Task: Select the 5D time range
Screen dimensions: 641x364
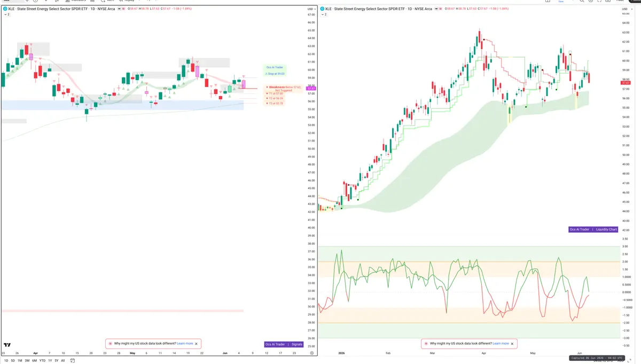Action: pos(13,361)
